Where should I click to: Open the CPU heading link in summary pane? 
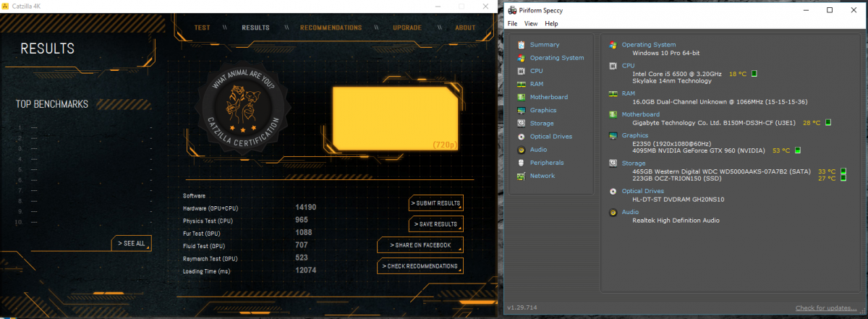(628, 66)
